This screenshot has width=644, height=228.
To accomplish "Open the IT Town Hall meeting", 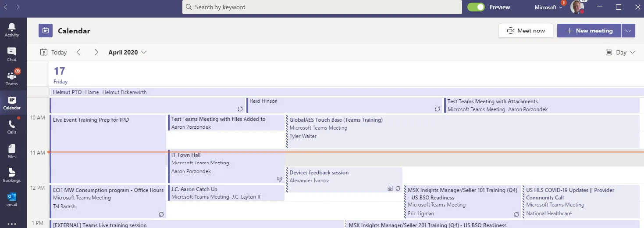I will point(226,166).
